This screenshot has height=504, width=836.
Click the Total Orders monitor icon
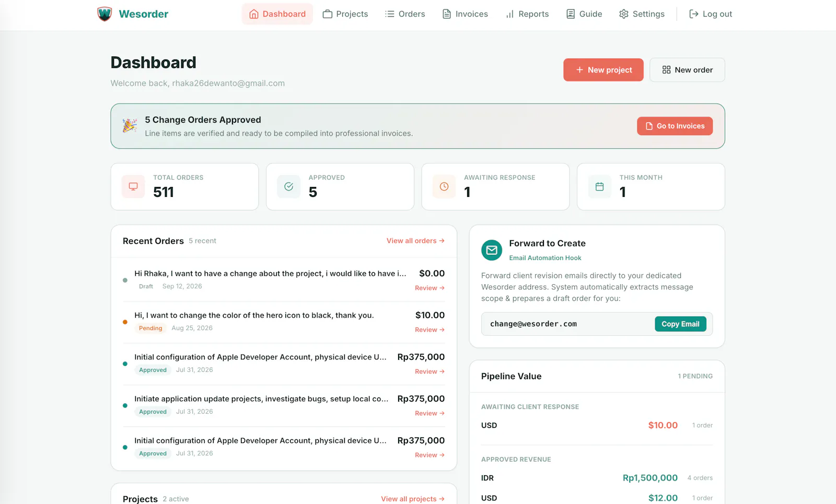133,186
